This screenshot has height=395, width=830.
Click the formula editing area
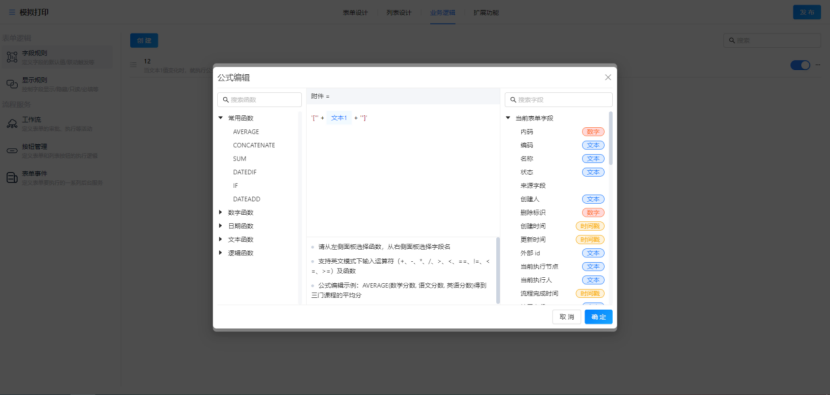[x=403, y=170]
